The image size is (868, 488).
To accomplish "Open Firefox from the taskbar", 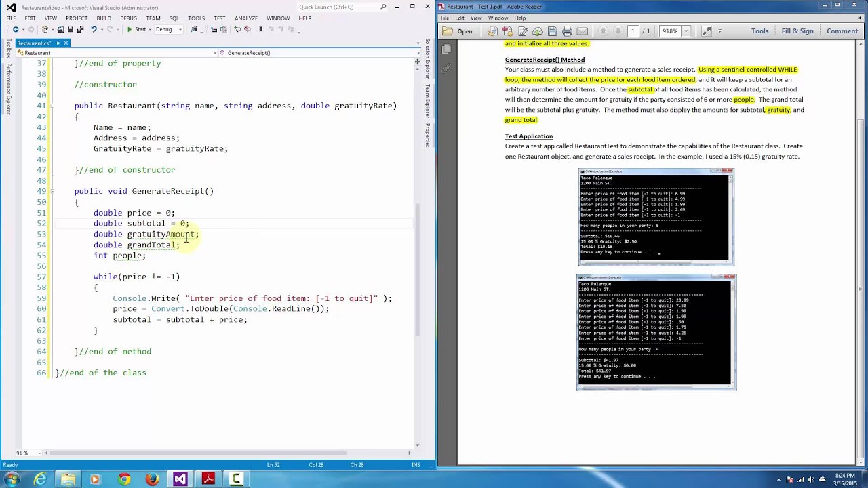I will click(152, 479).
